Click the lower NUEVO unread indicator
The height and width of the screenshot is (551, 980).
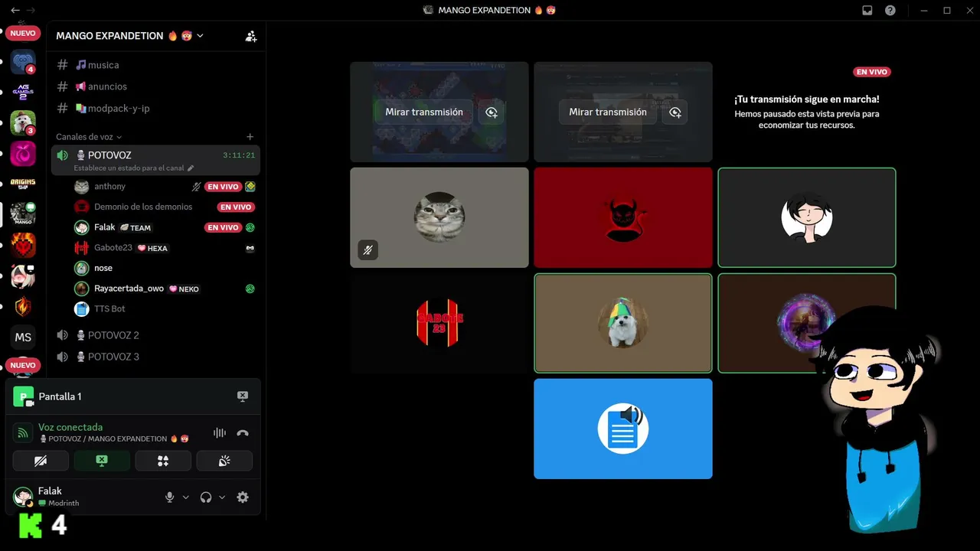click(23, 366)
